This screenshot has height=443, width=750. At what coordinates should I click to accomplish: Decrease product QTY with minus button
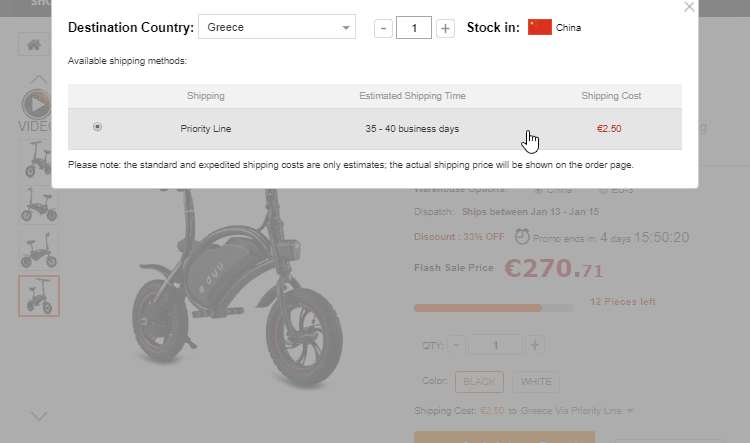456,345
